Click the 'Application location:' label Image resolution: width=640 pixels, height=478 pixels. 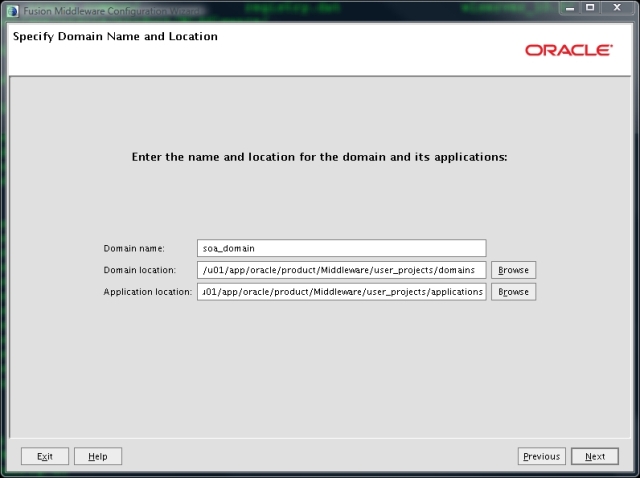click(147, 292)
